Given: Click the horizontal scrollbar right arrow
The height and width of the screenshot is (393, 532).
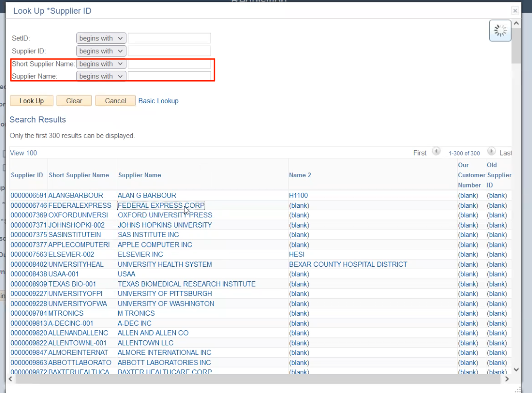Looking at the screenshot, I should [x=507, y=379].
